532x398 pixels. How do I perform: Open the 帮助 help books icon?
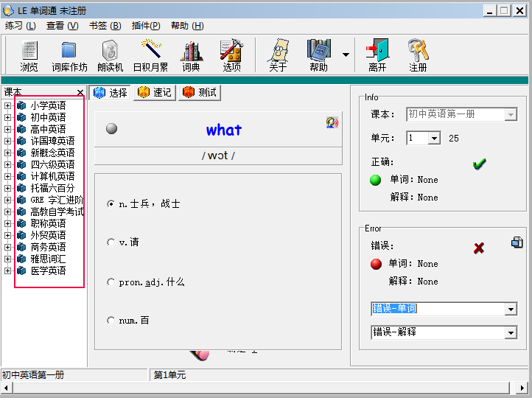[318, 55]
